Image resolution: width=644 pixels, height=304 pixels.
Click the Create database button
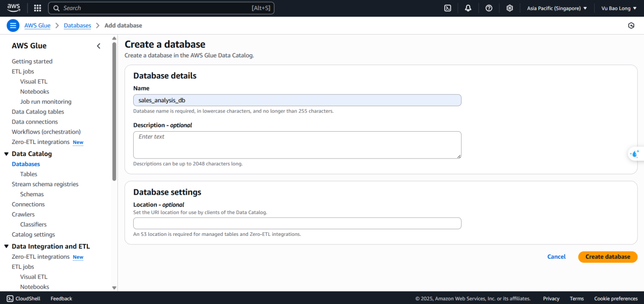607,257
